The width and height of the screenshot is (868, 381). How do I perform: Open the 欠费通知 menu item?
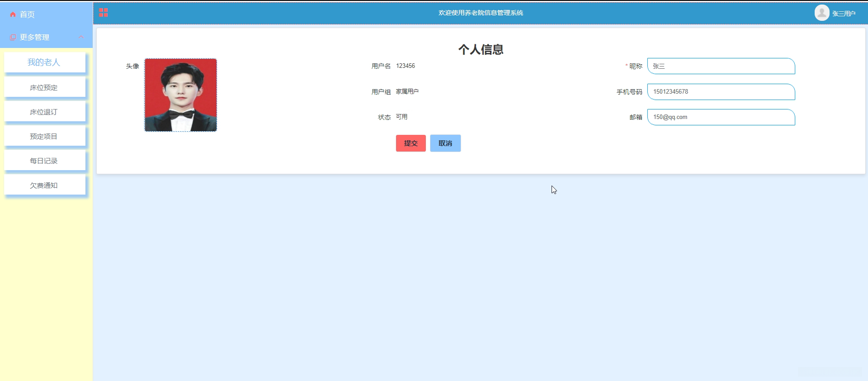pos(45,185)
